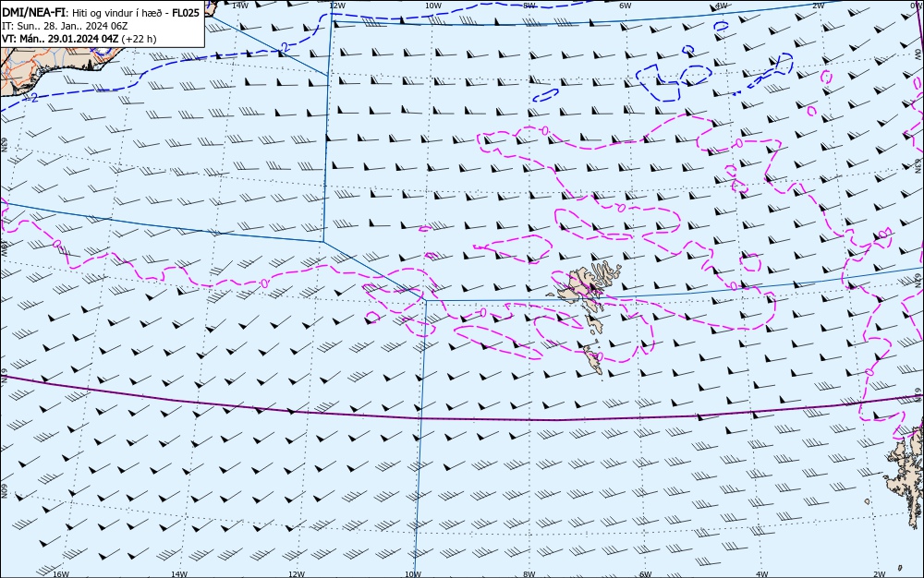The height and width of the screenshot is (578, 924).
Task: Click the '16W' longitude label on the bottom edge
Action: pyautogui.click(x=61, y=574)
